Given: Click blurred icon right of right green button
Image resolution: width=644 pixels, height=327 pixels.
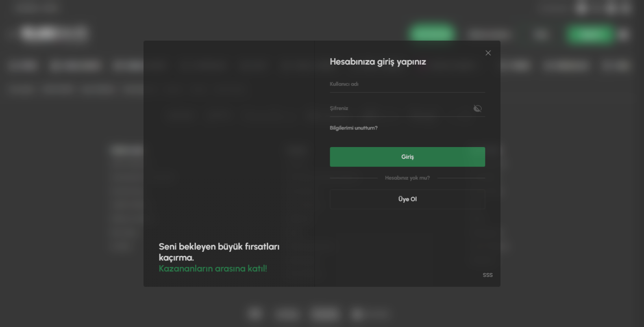Looking at the screenshot, I should 623,35.
